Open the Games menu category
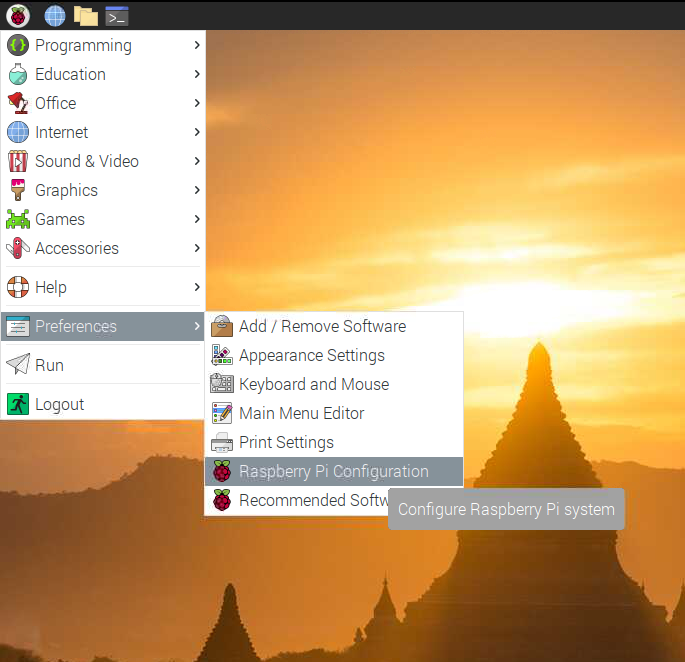Viewport: 685px width, 662px height. point(60,219)
